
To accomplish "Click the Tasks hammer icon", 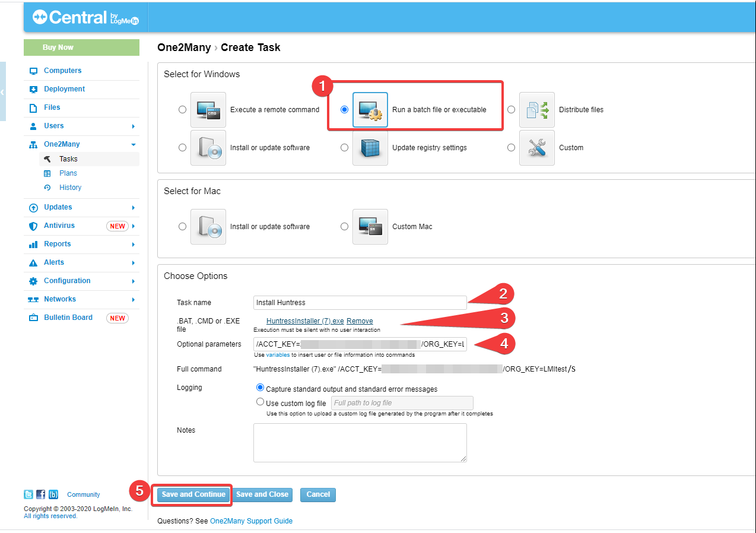I will [x=47, y=159].
